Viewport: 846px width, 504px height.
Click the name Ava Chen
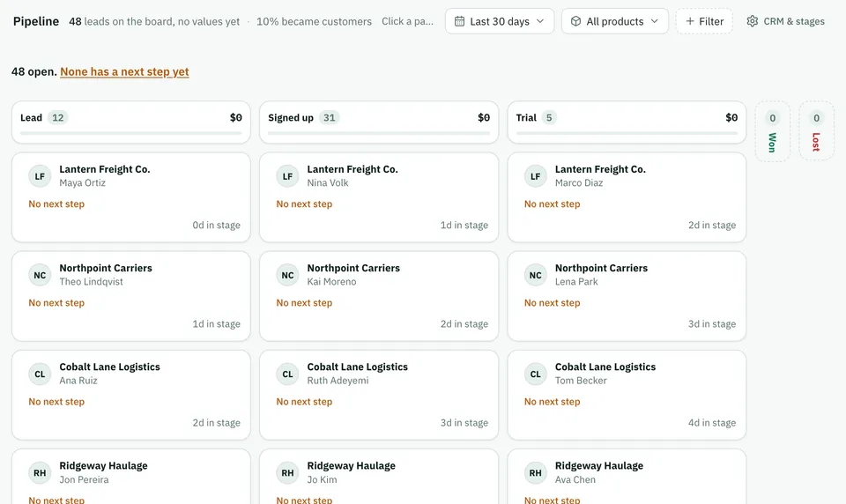coord(575,479)
